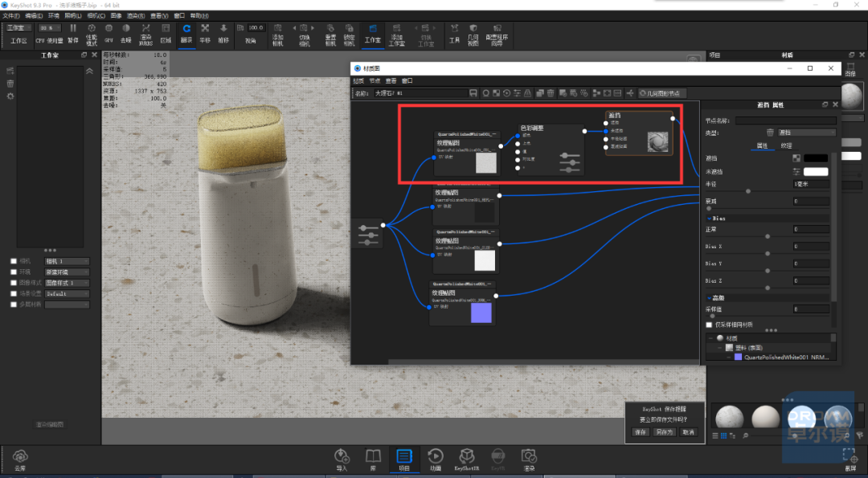Toggle 仅采样相同材质 checkbox
Image resolution: width=868 pixels, height=478 pixels.
(709, 325)
